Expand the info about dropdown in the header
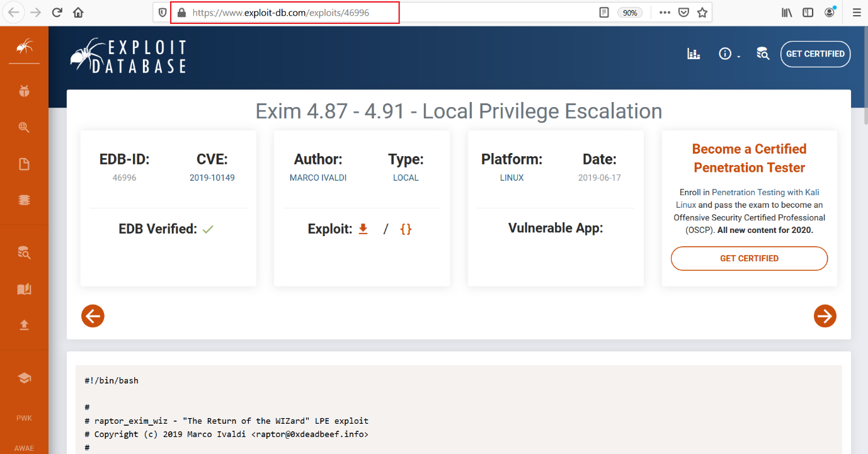 (729, 54)
